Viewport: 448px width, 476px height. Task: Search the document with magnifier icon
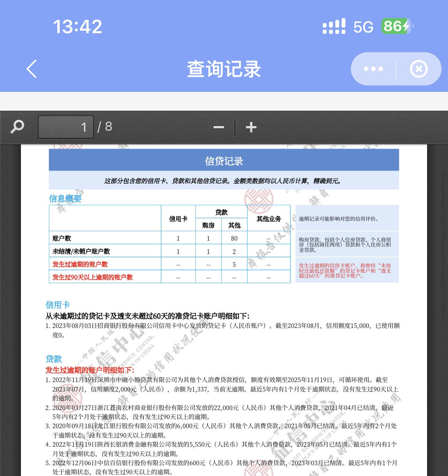click(17, 127)
